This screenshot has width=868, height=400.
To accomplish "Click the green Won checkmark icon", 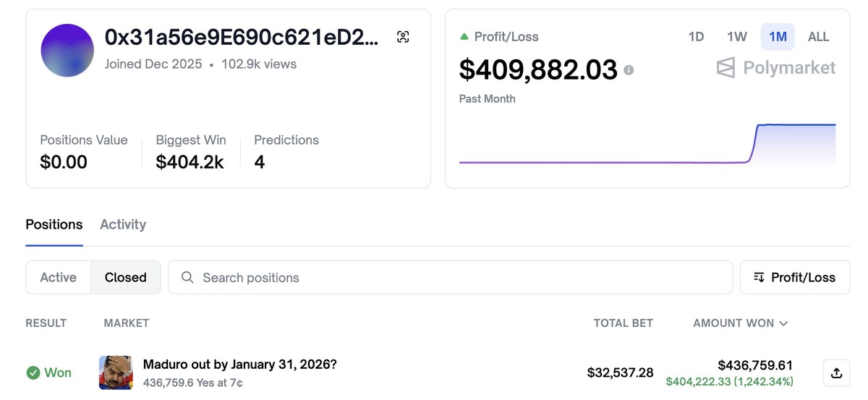I will tap(33, 373).
